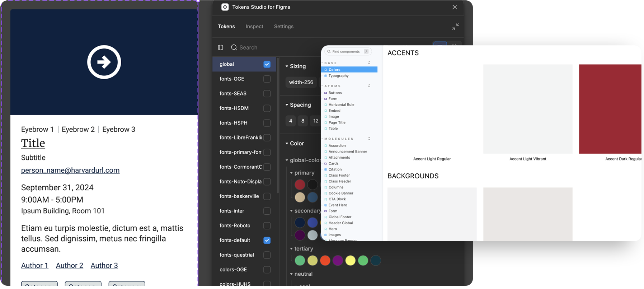Image resolution: width=644 pixels, height=289 pixels.
Task: Click the slash shortcut badge in Find components
Action: (366, 52)
